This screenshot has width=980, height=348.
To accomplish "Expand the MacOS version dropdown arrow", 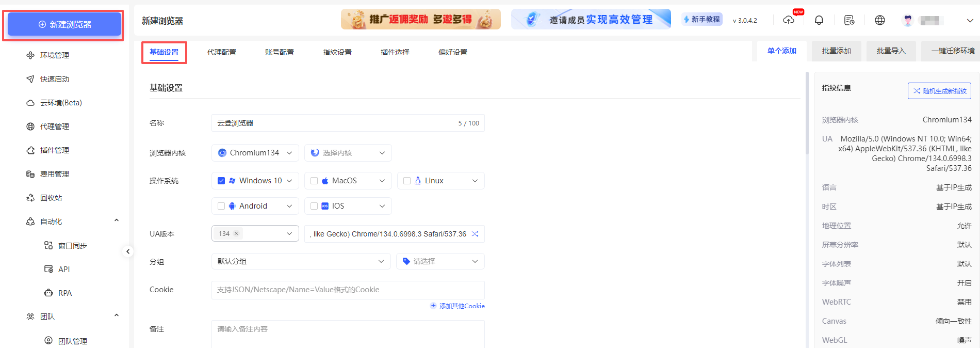I will (x=382, y=181).
